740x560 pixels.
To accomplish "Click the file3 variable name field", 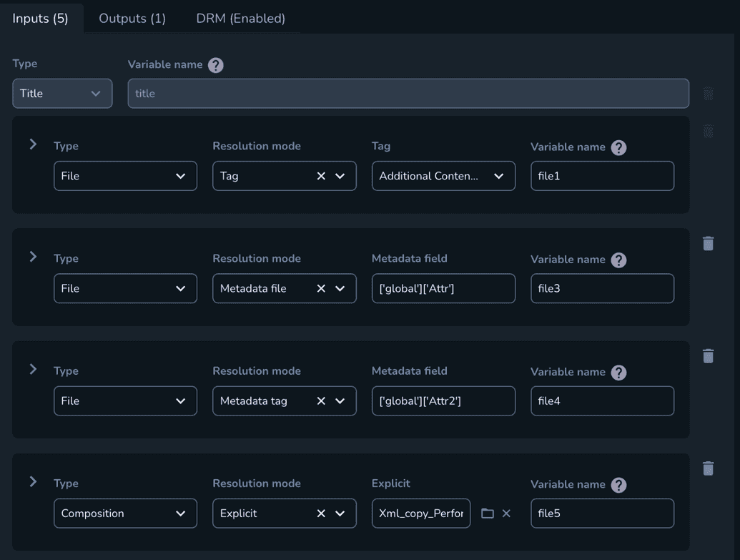I will tap(602, 288).
